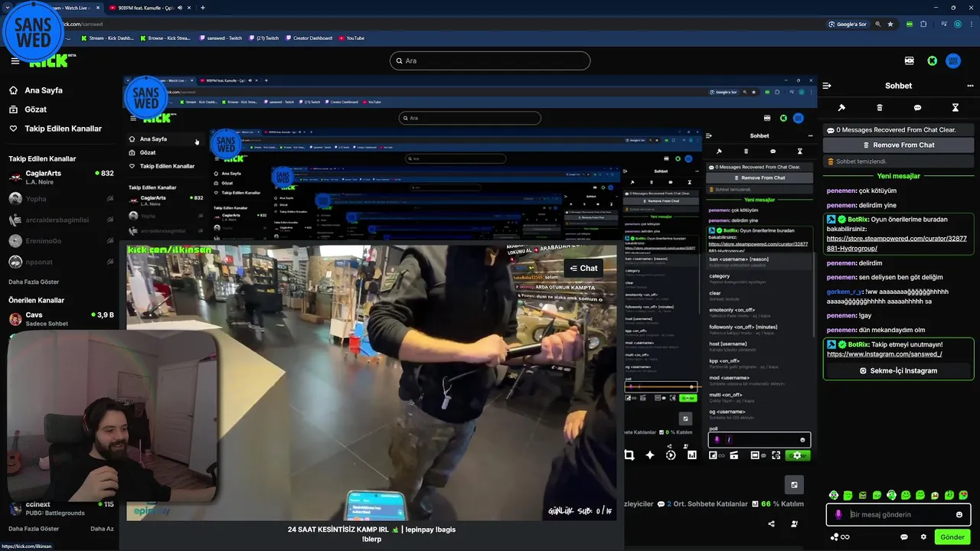Click the channel points dots icon
980x551 pixels.
(x=835, y=537)
